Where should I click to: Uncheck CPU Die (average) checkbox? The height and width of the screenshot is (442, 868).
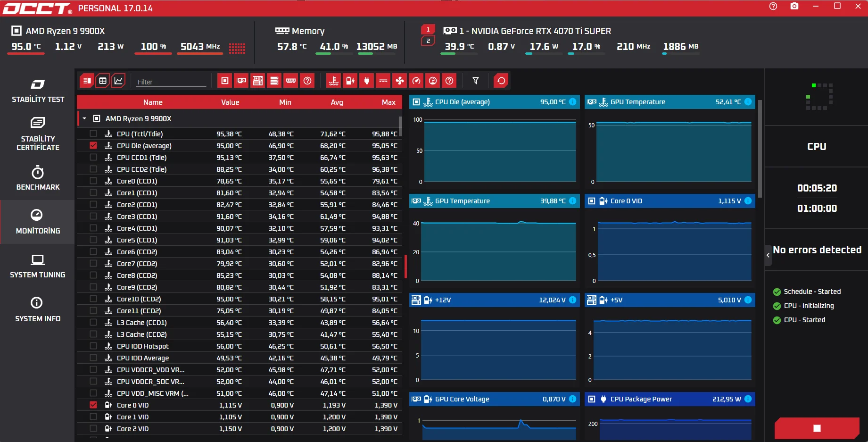point(93,146)
